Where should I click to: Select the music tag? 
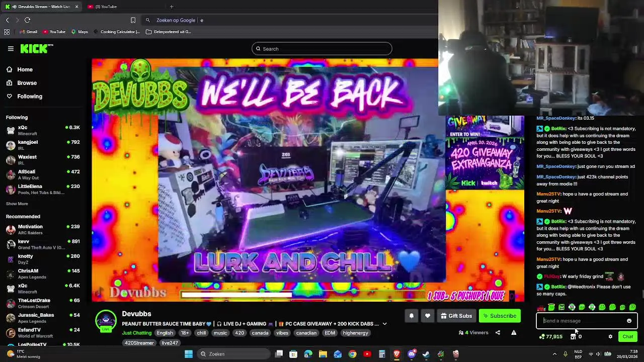tap(220, 333)
